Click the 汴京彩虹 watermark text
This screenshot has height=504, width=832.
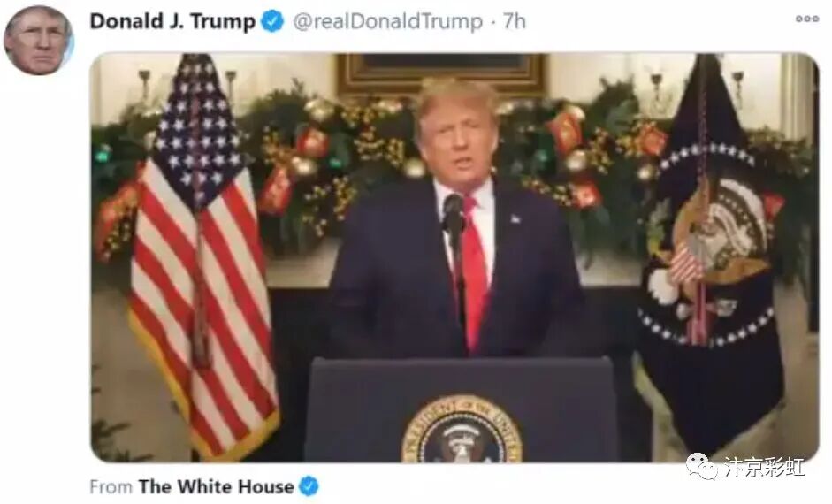[x=765, y=467]
